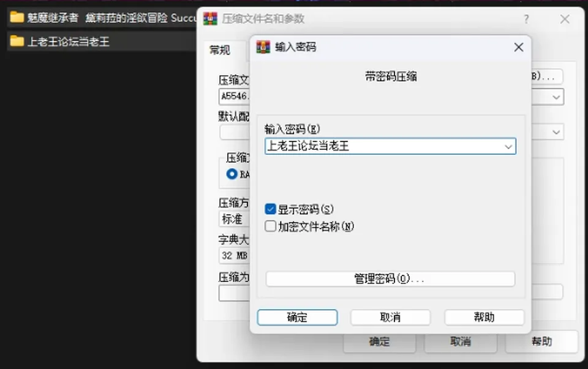Cancel the 输入密码 dialog with 取消
The width and height of the screenshot is (588, 369).
pyautogui.click(x=390, y=318)
